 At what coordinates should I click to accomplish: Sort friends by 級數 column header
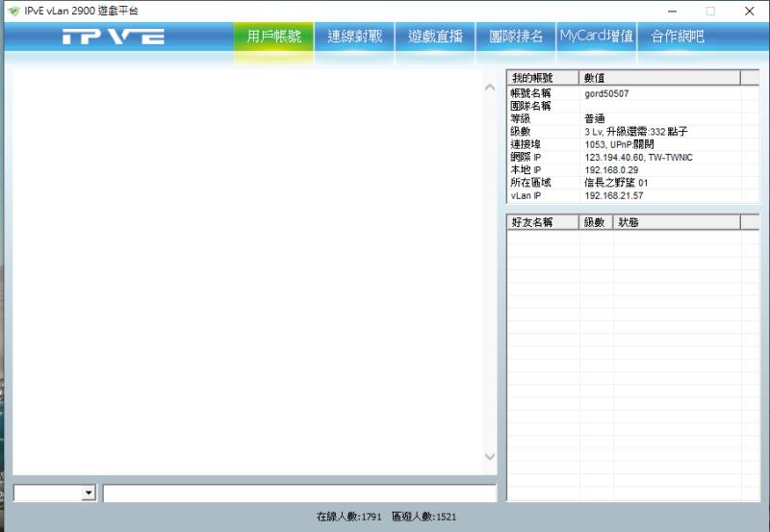point(596,222)
